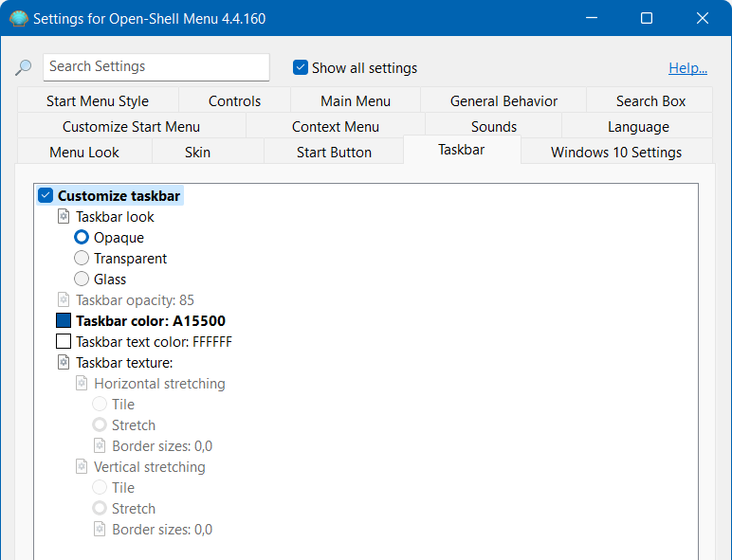The height and width of the screenshot is (560, 732).
Task: Click the magnifying glass search icon
Action: [23, 67]
